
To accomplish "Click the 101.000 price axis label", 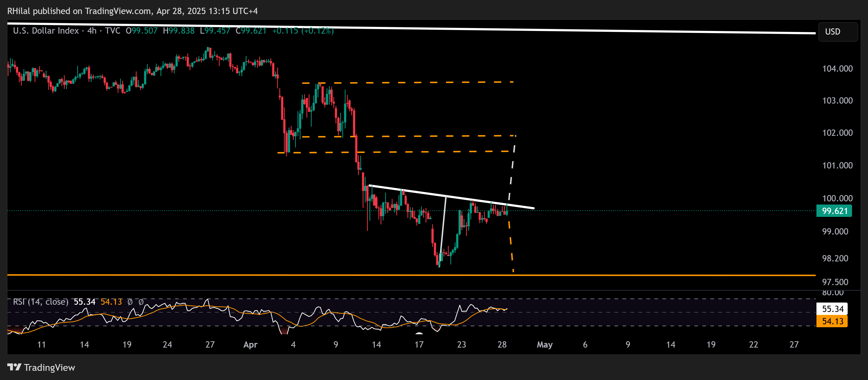I will click(x=837, y=165).
